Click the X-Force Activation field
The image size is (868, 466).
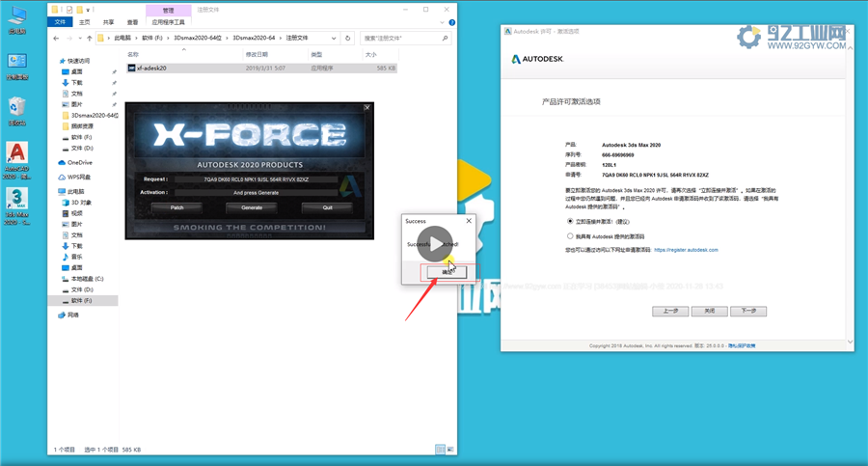256,193
